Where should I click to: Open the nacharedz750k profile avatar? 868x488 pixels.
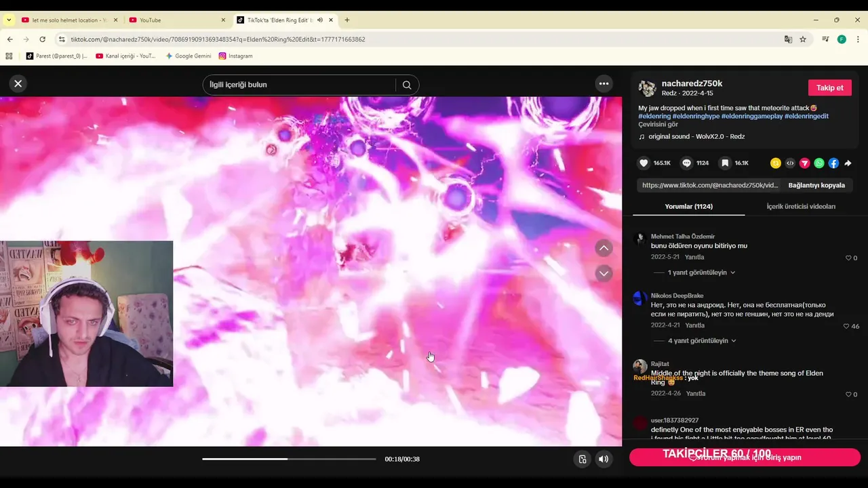point(647,88)
